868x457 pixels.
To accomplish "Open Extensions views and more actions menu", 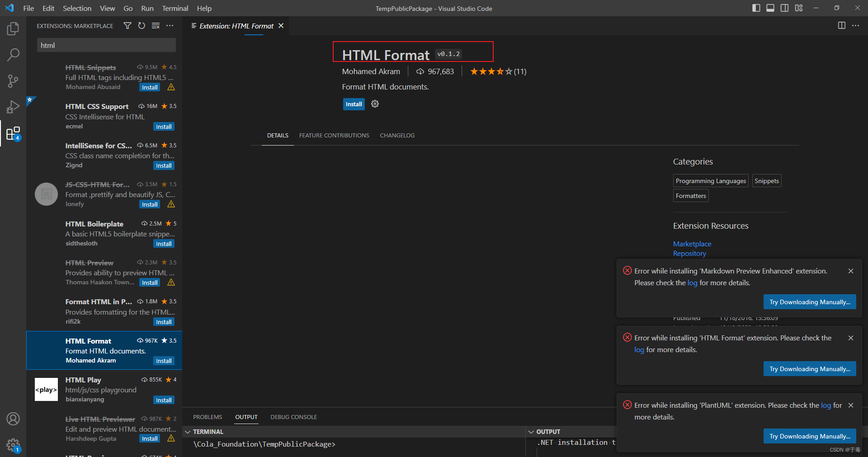I will pos(170,26).
